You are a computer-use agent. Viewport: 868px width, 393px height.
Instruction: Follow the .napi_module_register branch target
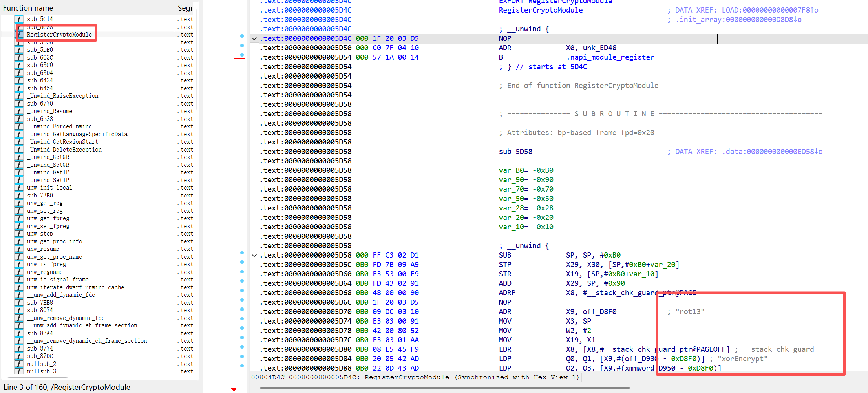point(610,57)
